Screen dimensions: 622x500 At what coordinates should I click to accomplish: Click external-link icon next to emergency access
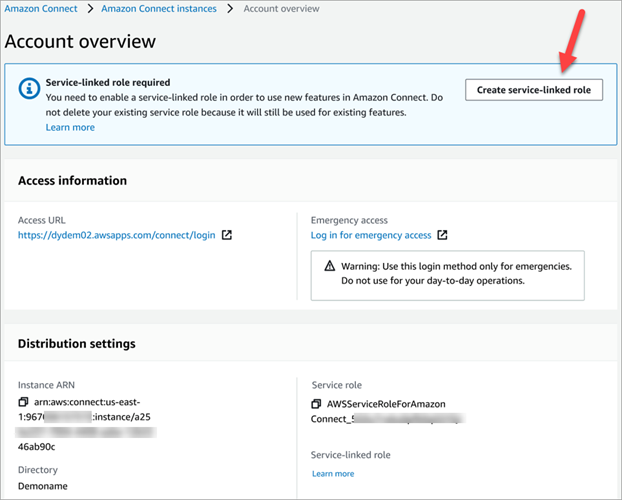tap(443, 236)
